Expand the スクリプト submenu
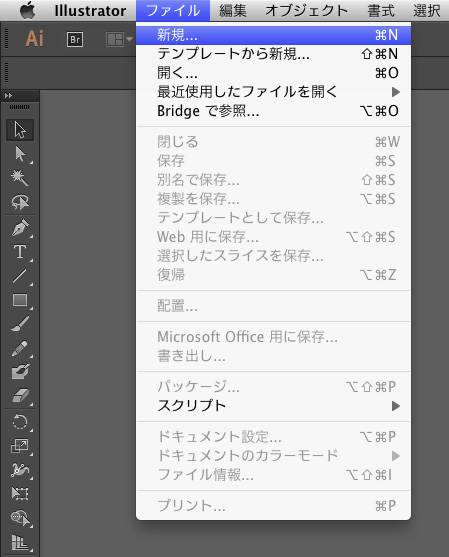449x557 pixels. pos(274,406)
